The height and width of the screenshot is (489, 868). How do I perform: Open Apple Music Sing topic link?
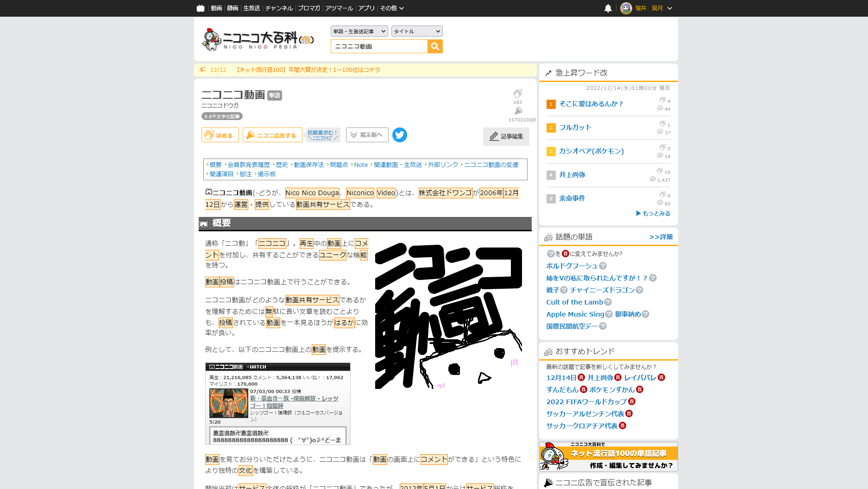click(575, 314)
